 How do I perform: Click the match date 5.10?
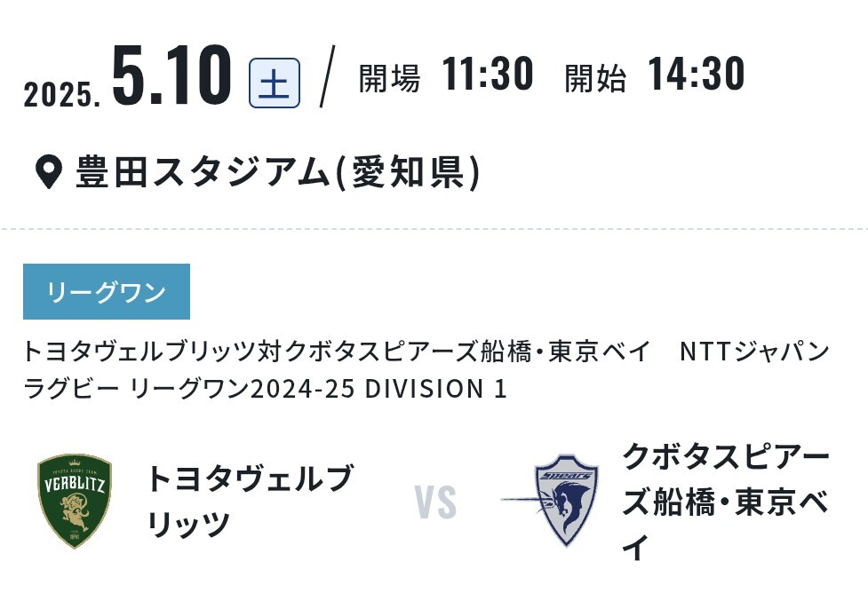[x=171, y=75]
